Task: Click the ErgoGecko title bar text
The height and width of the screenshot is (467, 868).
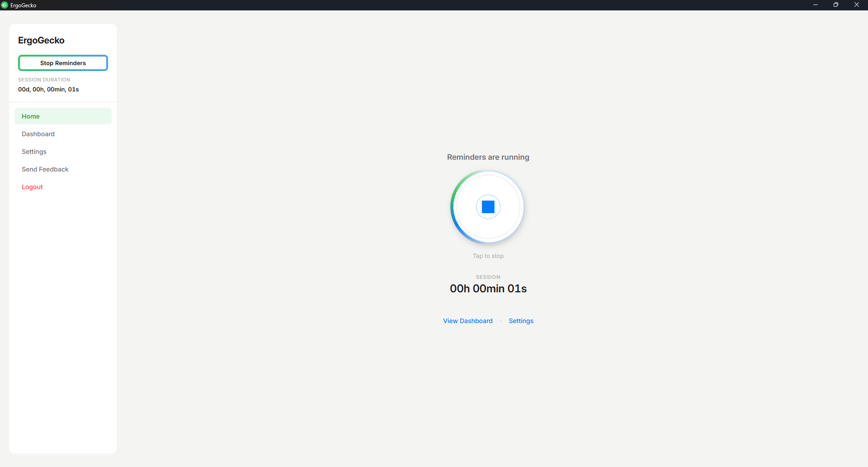Action: [x=24, y=5]
